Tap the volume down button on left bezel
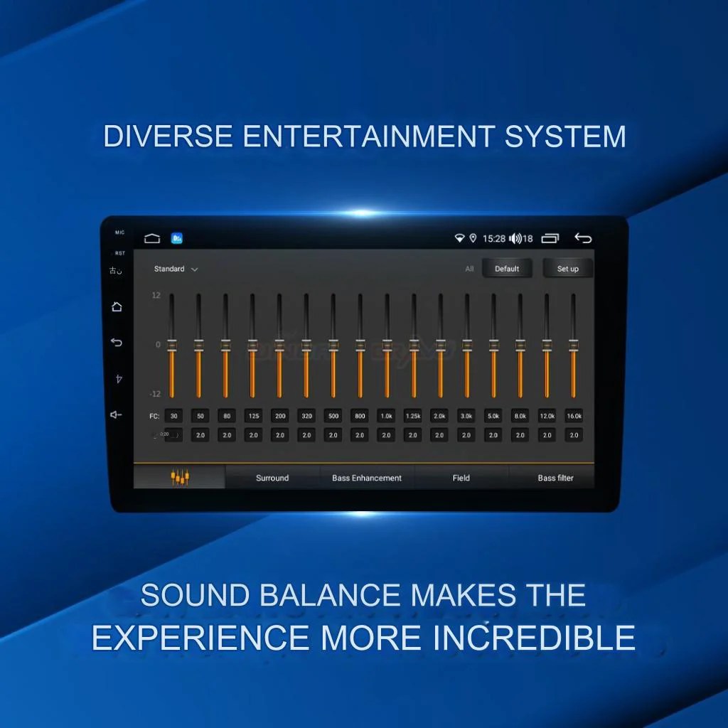This screenshot has height=728, width=728. (116, 414)
